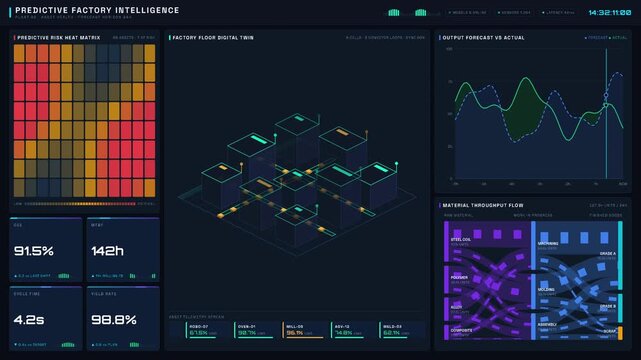The height and width of the screenshot is (360, 641).
Task: Select the orange Scrap output node
Action: (620, 333)
